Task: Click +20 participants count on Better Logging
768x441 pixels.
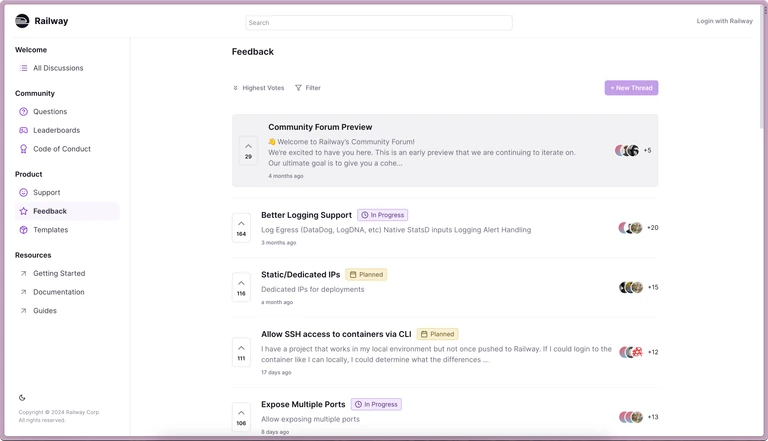Action: 653,228
